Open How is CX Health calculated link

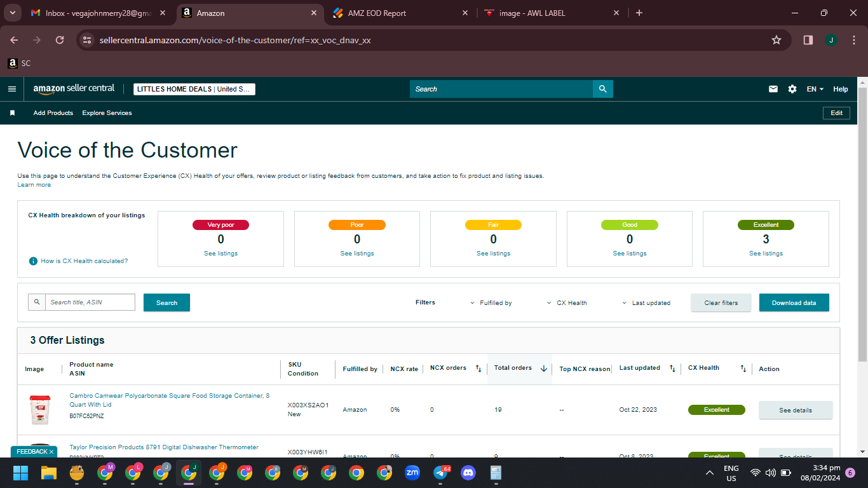(x=85, y=261)
